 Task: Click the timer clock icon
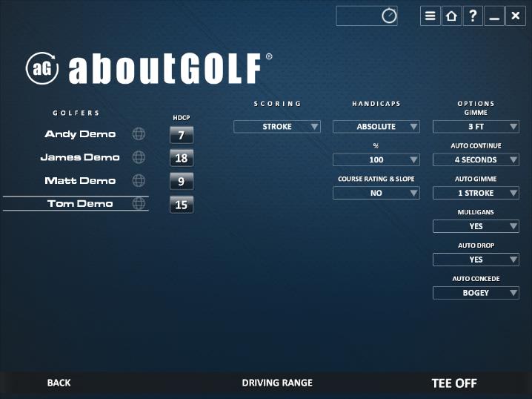point(389,16)
